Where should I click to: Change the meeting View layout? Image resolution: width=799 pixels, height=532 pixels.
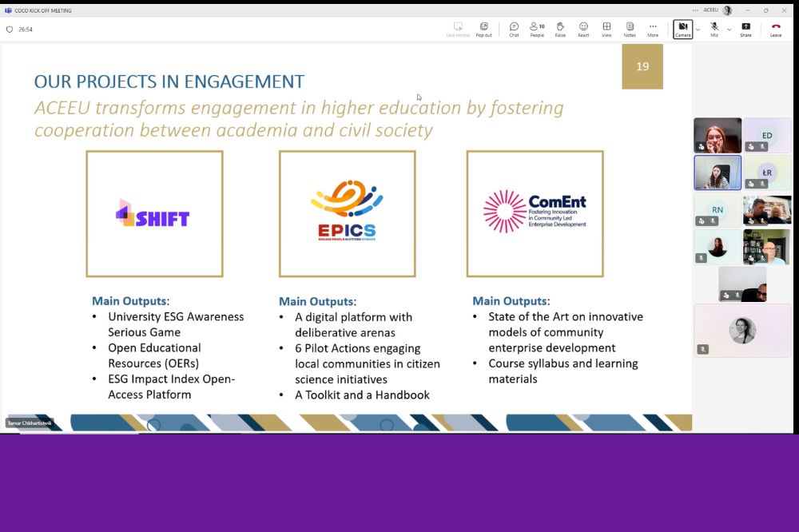tap(606, 30)
